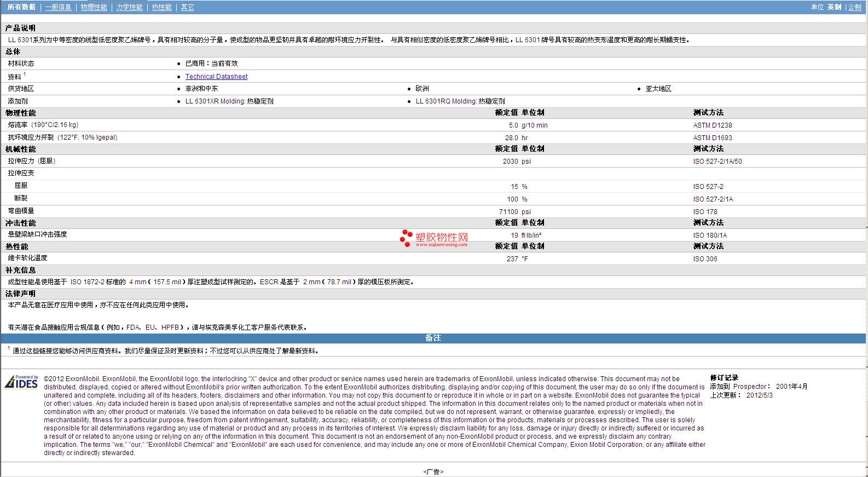Click the 亚太地区 region entry
This screenshot has width=868, height=477.
[658, 89]
